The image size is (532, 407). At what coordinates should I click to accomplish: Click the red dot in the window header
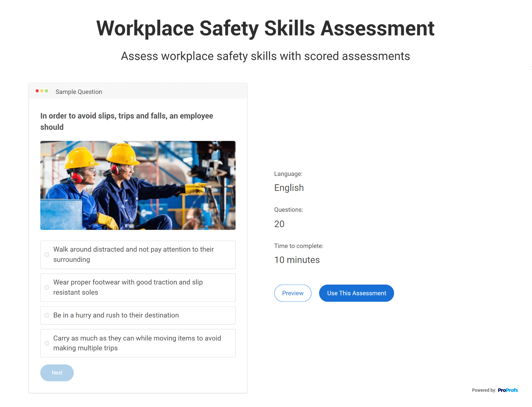point(37,91)
